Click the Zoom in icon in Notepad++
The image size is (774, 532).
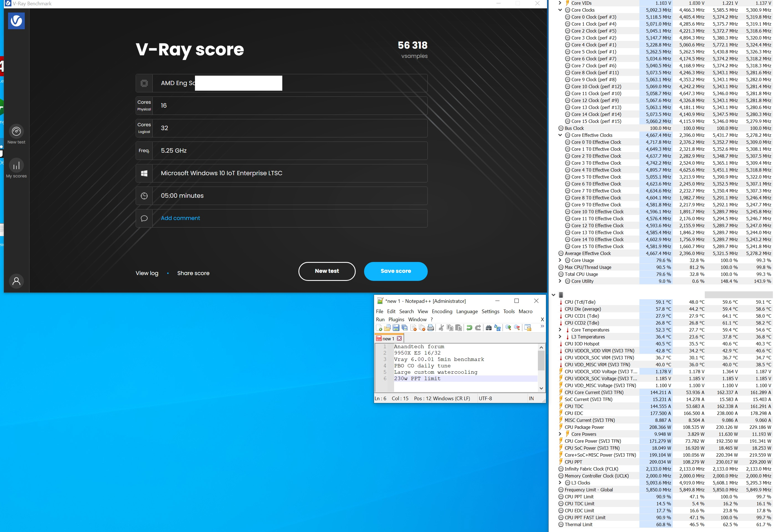(508, 328)
